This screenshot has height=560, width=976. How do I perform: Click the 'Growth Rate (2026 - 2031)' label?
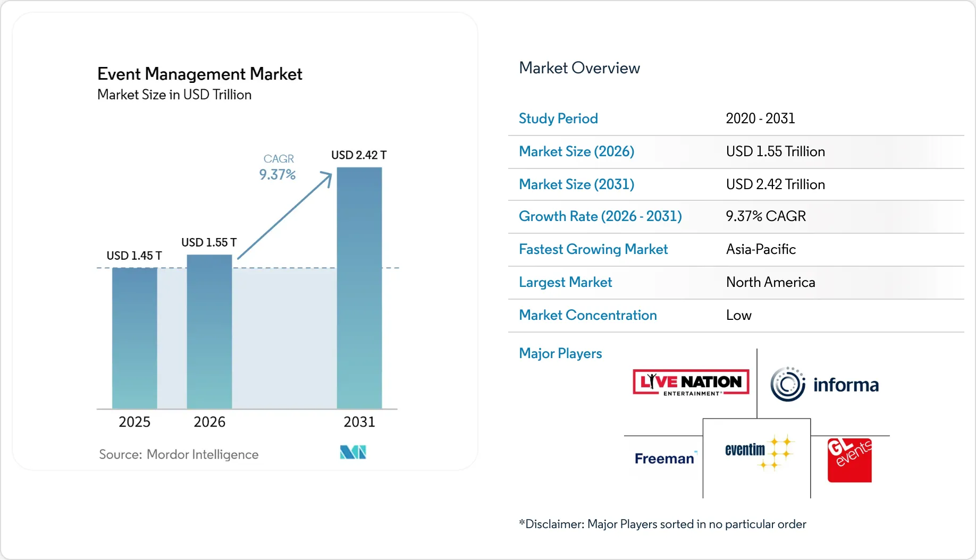(600, 216)
